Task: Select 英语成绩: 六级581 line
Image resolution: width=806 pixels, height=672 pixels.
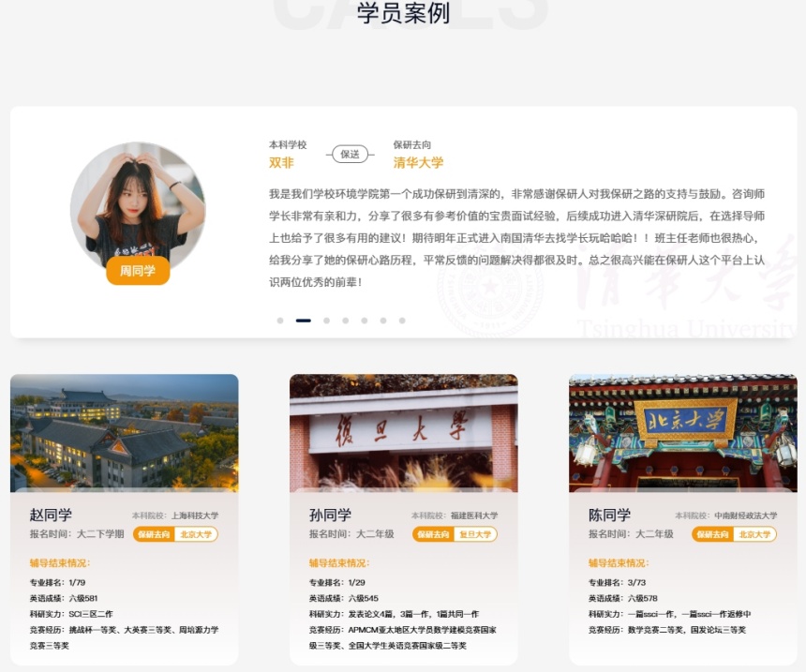Action: click(64, 599)
